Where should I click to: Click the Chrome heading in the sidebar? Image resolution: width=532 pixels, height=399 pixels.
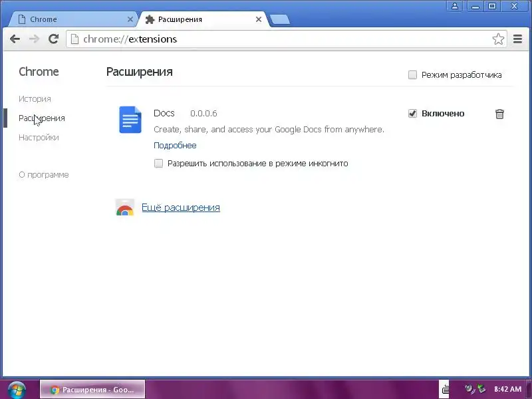point(39,72)
